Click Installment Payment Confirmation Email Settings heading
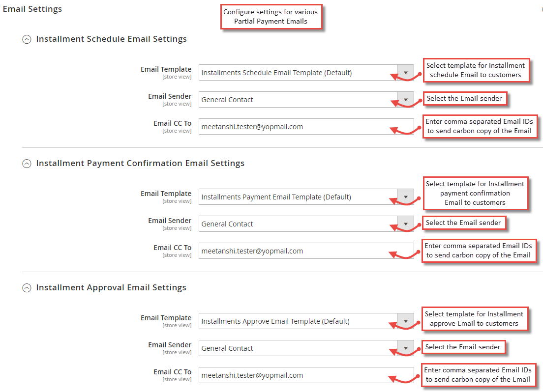 pyautogui.click(x=140, y=163)
